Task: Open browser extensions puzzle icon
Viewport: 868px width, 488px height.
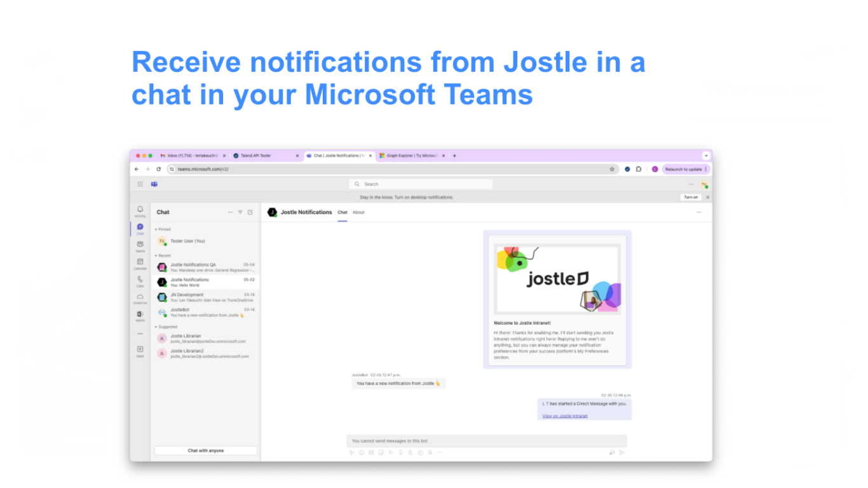Action: tap(638, 169)
